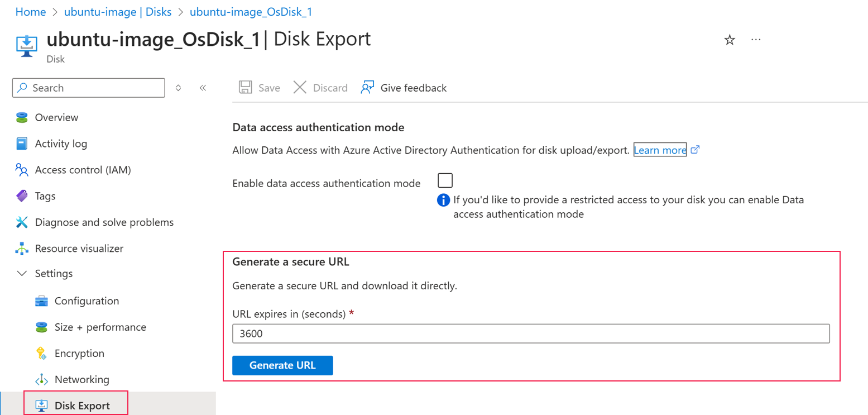
Task: Collapse the sidebar with double chevron
Action: [203, 88]
